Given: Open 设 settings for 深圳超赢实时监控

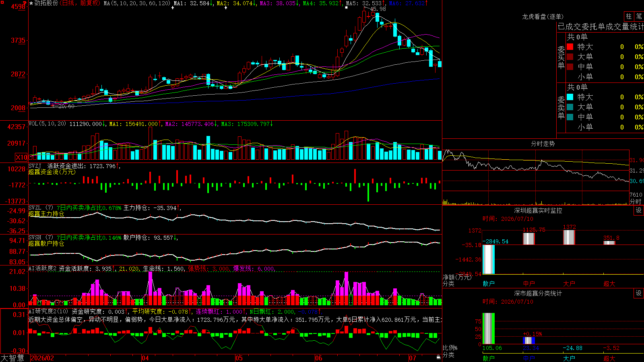Looking at the screenshot, I should pyautogui.click(x=639, y=210).
